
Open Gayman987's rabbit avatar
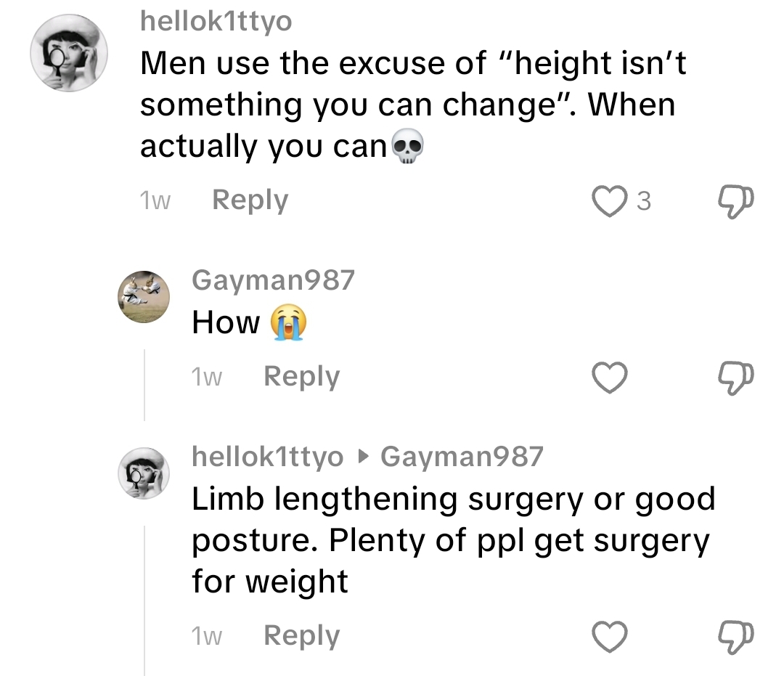tap(144, 296)
